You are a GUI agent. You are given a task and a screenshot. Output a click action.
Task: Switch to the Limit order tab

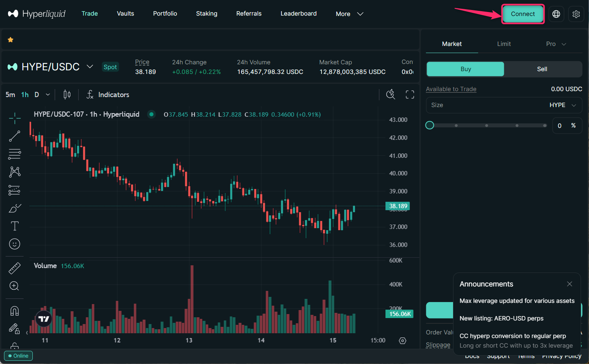[x=504, y=44]
